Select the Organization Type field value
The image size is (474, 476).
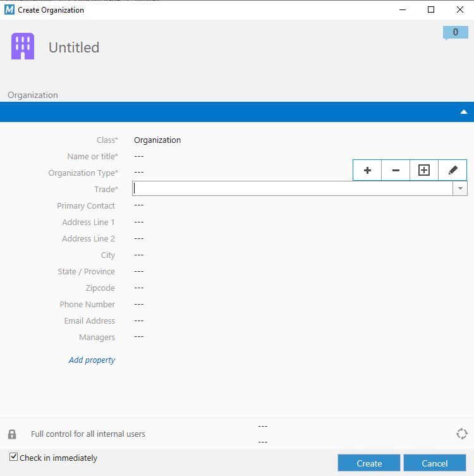pos(139,173)
